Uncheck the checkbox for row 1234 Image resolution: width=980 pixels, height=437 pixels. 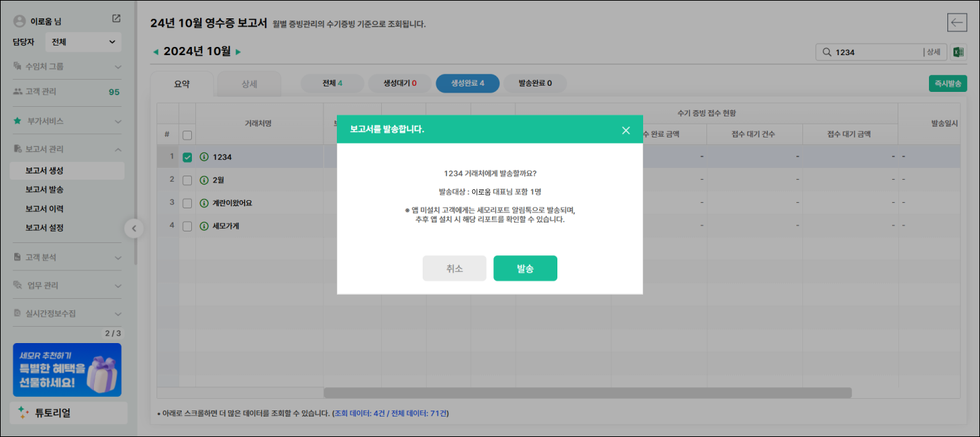pos(187,158)
